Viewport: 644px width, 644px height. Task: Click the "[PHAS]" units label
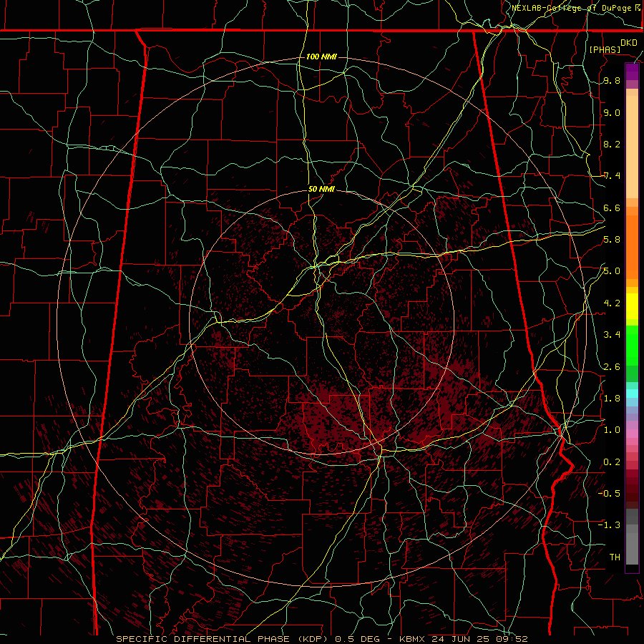tap(605, 49)
